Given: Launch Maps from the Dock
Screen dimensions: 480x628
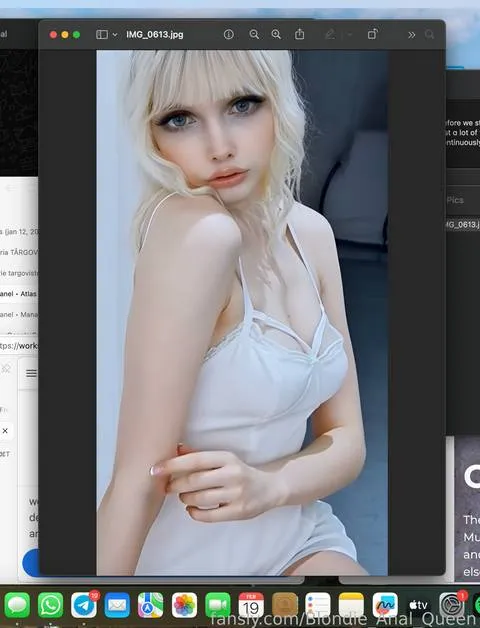Looking at the screenshot, I should pyautogui.click(x=151, y=605).
